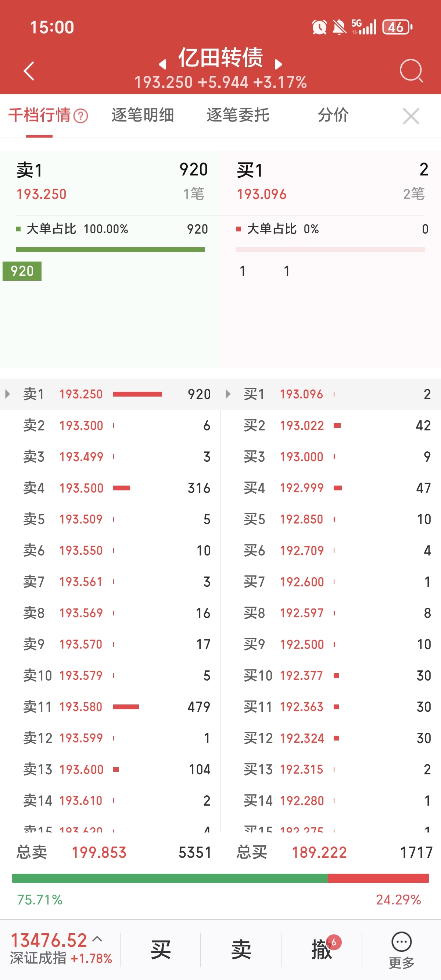
Task: Close the order book panel
Action: point(410,116)
